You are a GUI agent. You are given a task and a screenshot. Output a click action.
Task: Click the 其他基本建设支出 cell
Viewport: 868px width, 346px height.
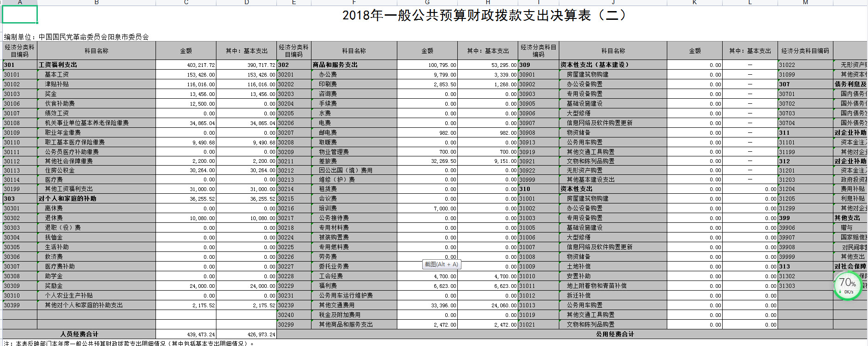[x=613, y=180]
